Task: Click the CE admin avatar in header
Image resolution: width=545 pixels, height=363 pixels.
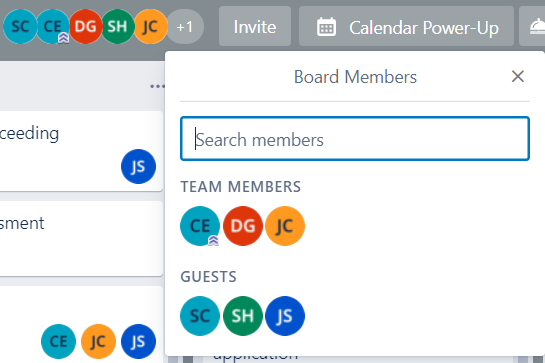Action: (x=53, y=27)
